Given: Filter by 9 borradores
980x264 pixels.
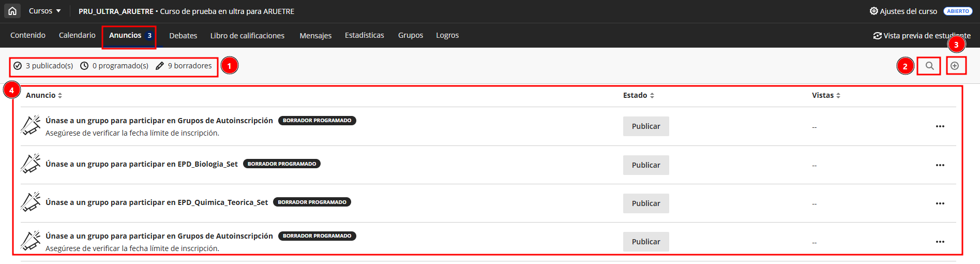Looking at the screenshot, I should (x=184, y=66).
